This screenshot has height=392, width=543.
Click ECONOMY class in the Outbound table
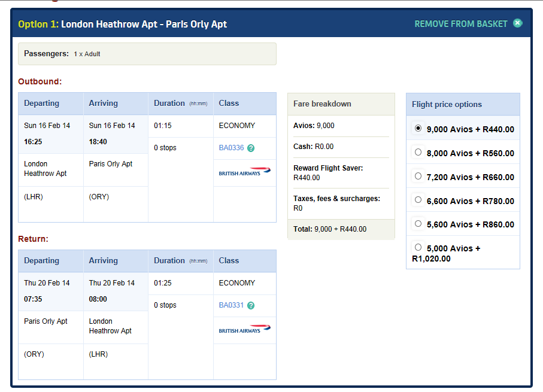coord(237,126)
